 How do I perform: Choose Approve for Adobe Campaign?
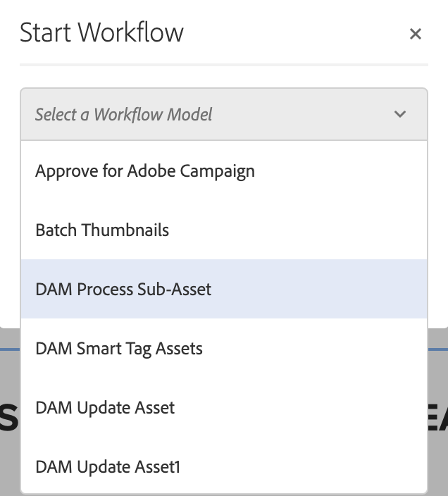pyautogui.click(x=145, y=171)
